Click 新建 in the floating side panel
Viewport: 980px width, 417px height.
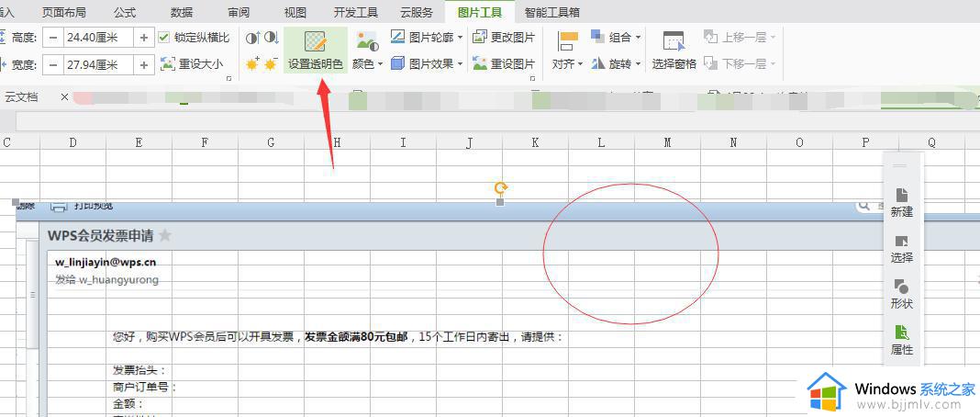click(901, 203)
